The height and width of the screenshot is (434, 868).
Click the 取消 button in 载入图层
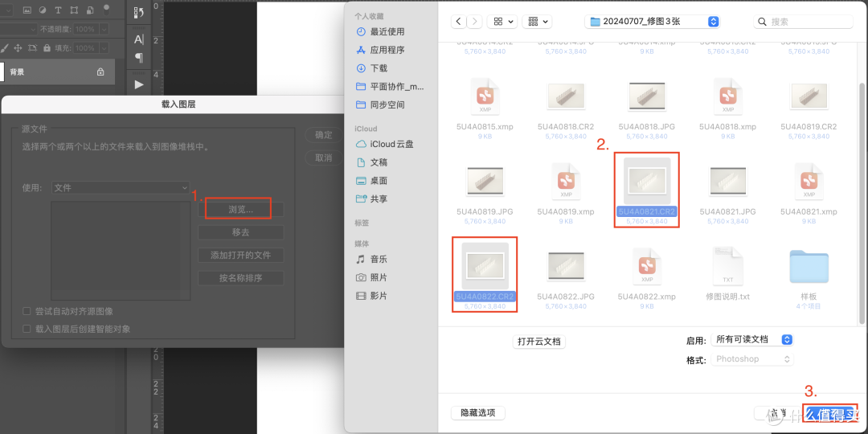tap(324, 158)
